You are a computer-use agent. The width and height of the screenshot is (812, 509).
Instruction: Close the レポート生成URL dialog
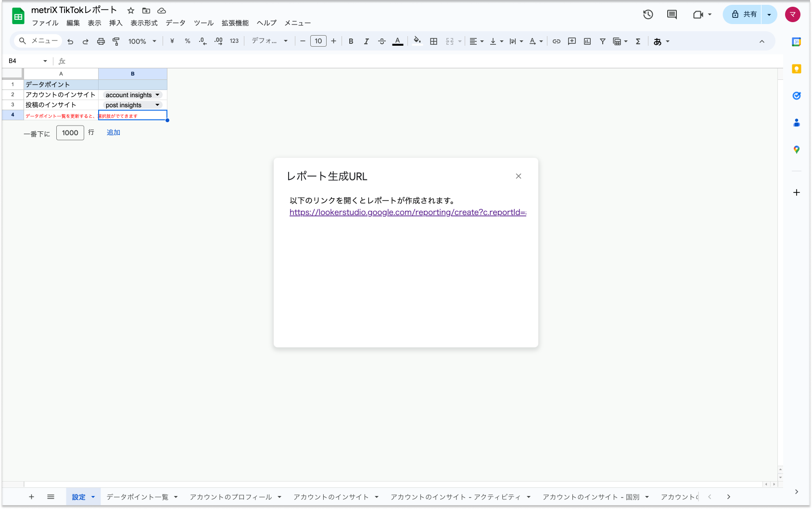tap(519, 176)
